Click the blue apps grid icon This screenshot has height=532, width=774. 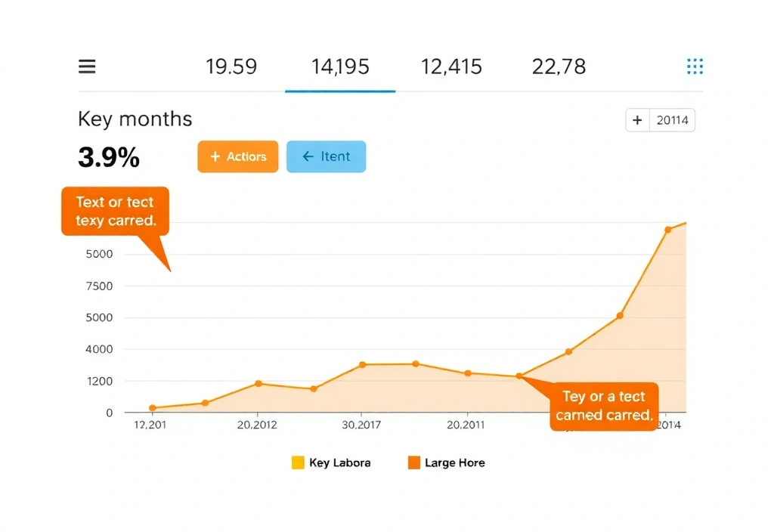point(695,66)
